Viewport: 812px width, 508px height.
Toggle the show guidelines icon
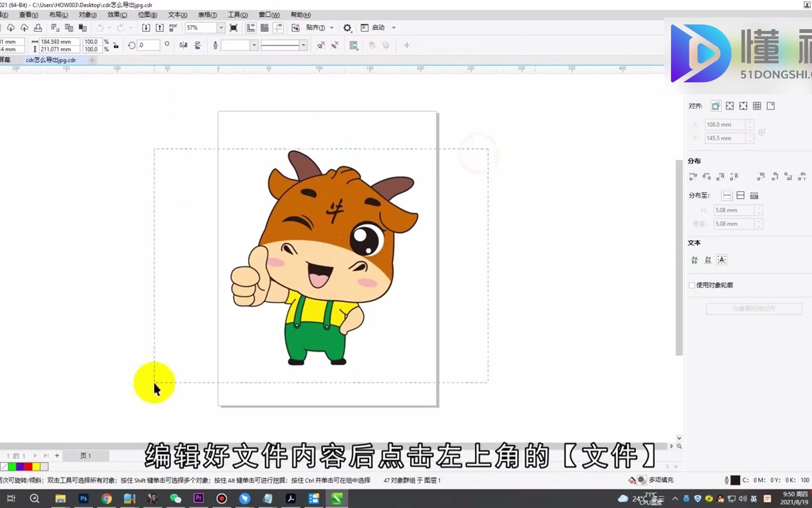click(278, 28)
